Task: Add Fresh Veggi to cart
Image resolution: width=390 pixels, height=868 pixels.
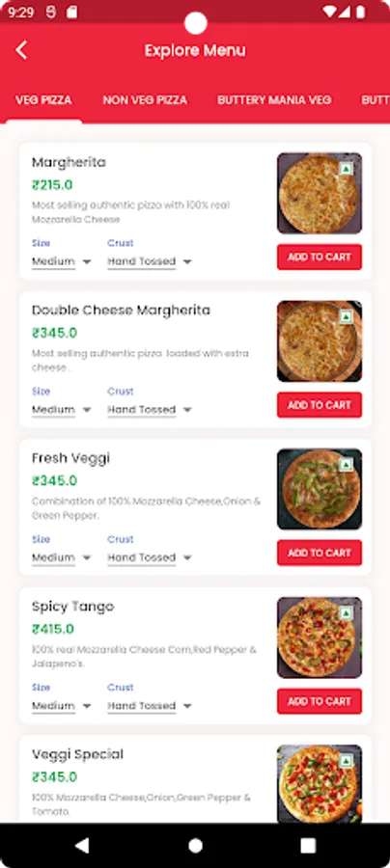Action: click(x=320, y=553)
